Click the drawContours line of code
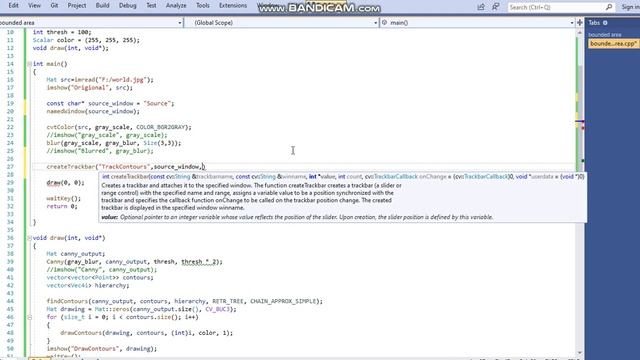 click(147, 333)
